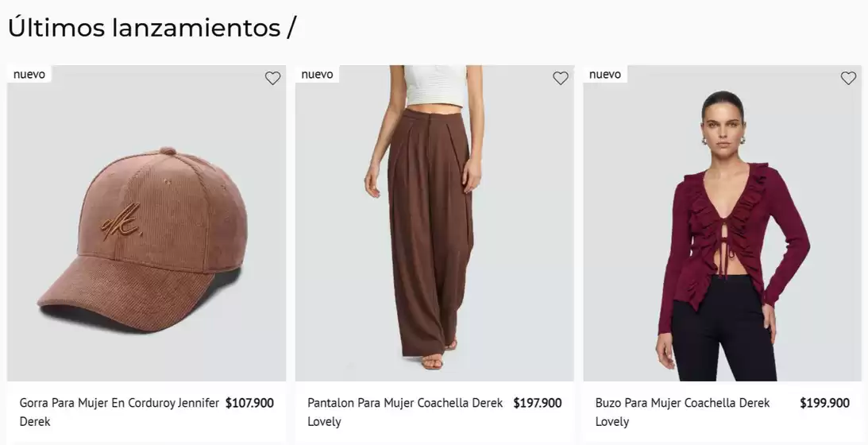Add the corduroy cap to favorites
Screen dimensions: 868x445
tap(272, 78)
